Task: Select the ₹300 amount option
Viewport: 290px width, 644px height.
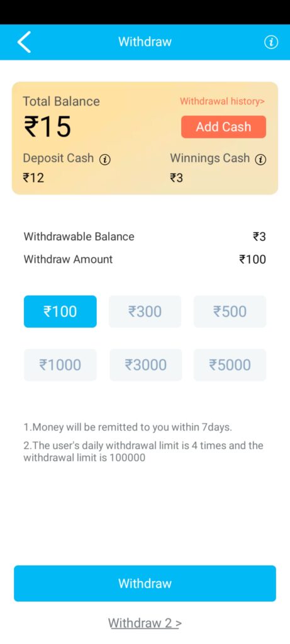Action: 145,311
